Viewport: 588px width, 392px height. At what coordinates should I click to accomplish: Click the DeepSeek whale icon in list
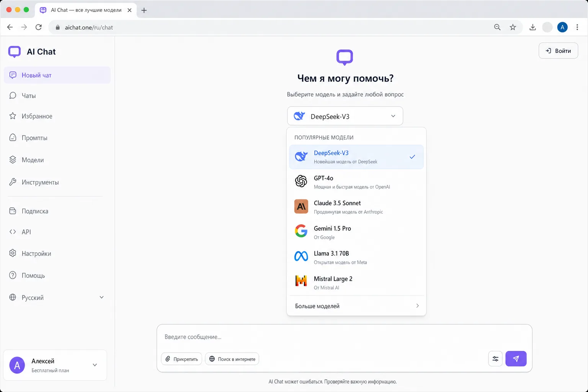tap(301, 157)
